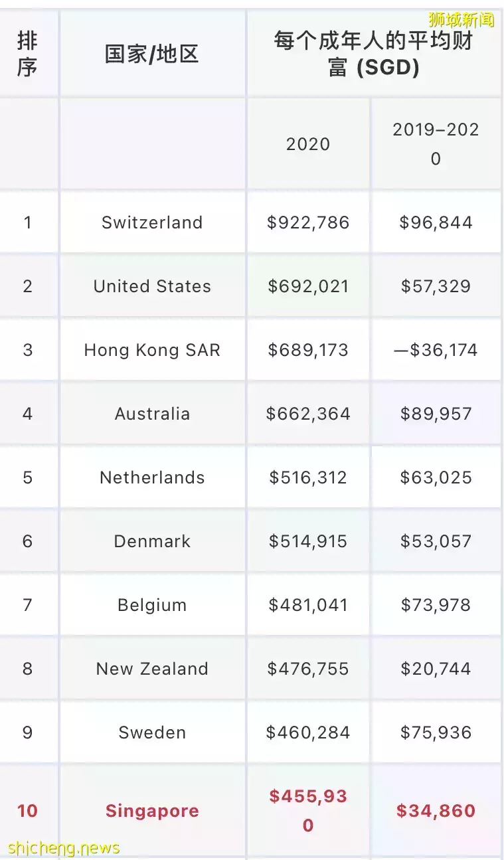Click the Belgium country cell
The image size is (504, 860).
tap(152, 605)
